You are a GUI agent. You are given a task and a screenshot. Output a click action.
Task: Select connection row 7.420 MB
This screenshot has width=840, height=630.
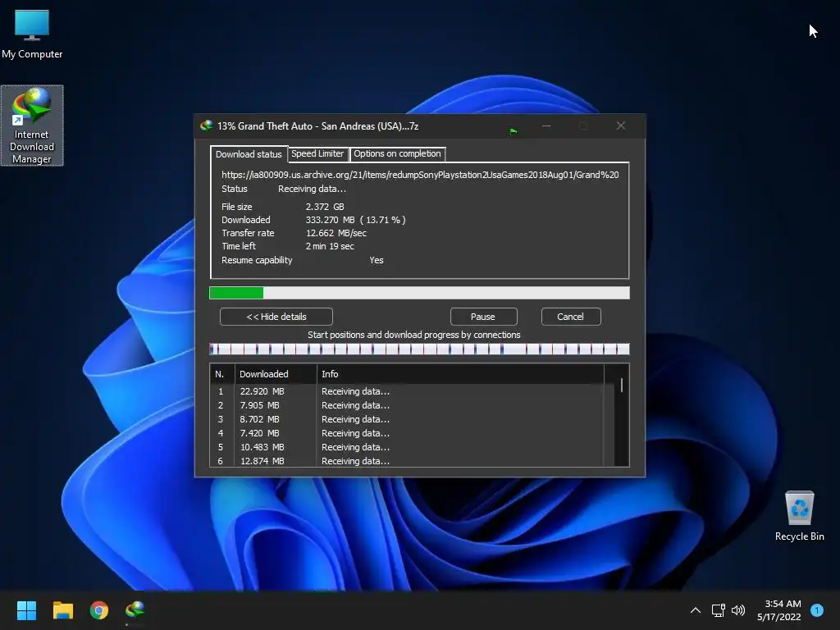point(407,433)
